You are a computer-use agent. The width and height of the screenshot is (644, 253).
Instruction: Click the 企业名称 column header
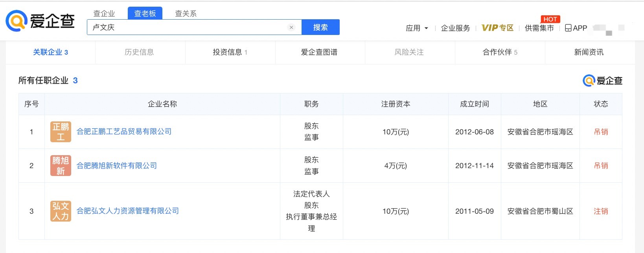click(x=162, y=104)
